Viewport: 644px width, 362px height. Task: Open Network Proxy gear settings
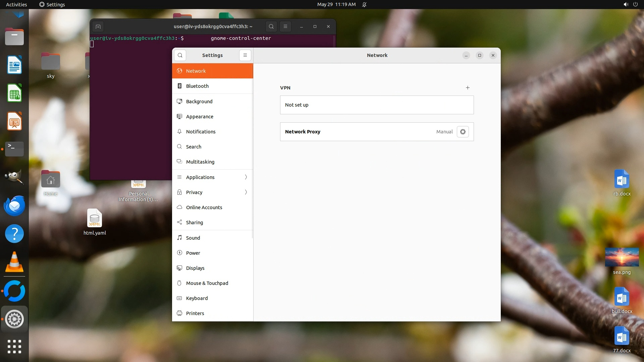pyautogui.click(x=463, y=132)
